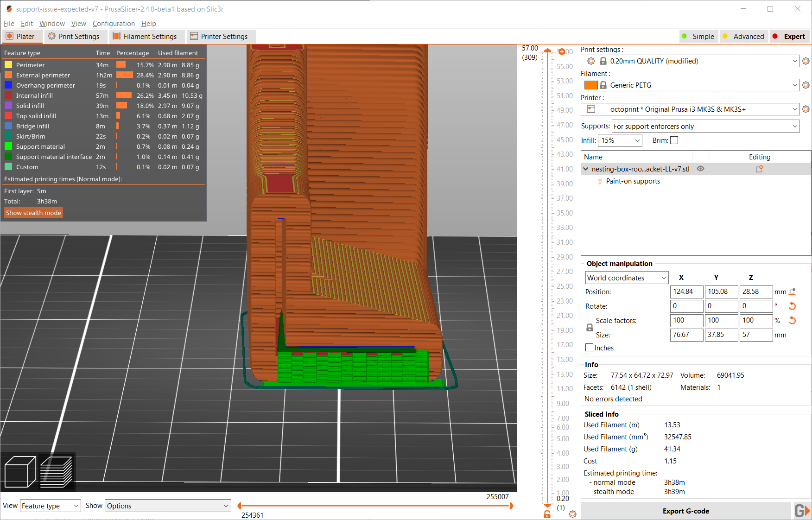Collapse the nesting-box stl tree item
Screen dimensions: 812x520
pos(586,169)
